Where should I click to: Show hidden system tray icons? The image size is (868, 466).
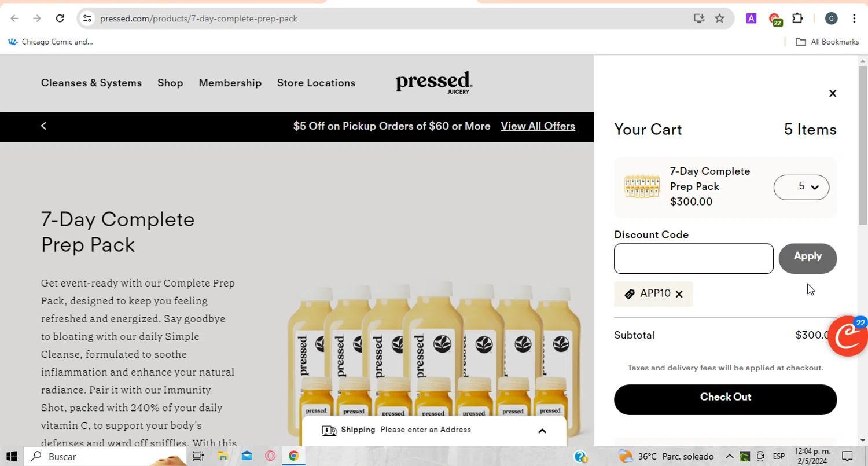[x=729, y=456]
